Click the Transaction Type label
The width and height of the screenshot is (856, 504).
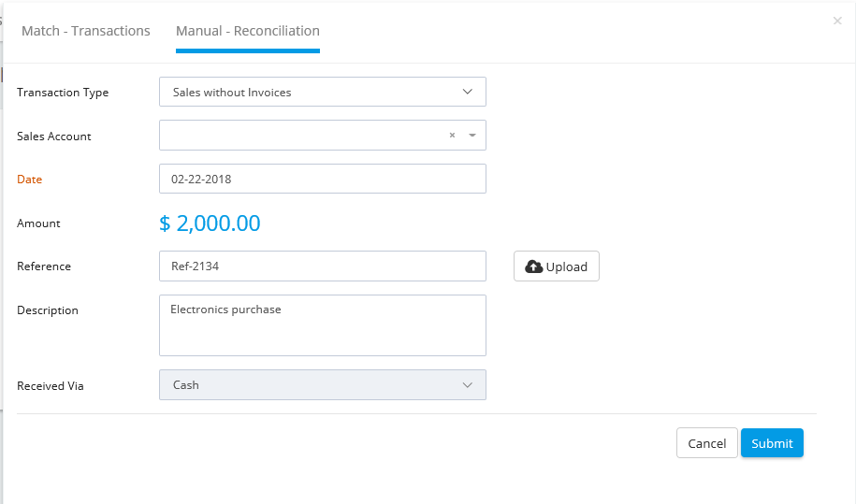63,93
